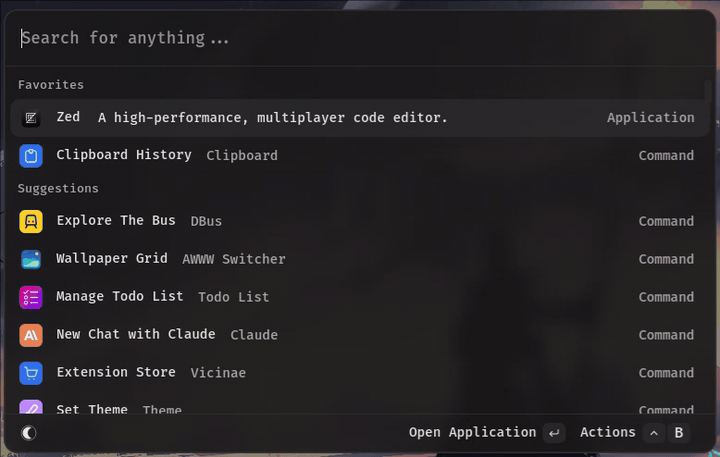Open Manage Todo List text label
The width and height of the screenshot is (720, 457).
pyautogui.click(x=120, y=297)
